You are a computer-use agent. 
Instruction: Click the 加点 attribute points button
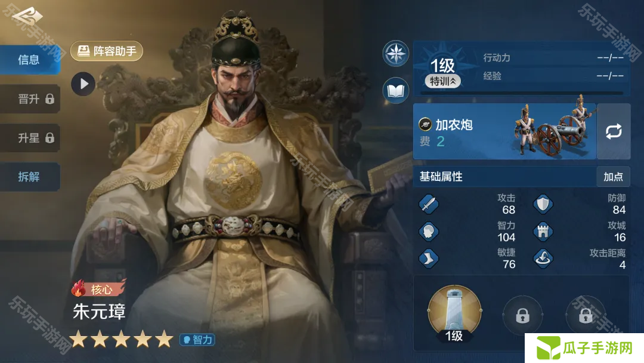(x=613, y=177)
